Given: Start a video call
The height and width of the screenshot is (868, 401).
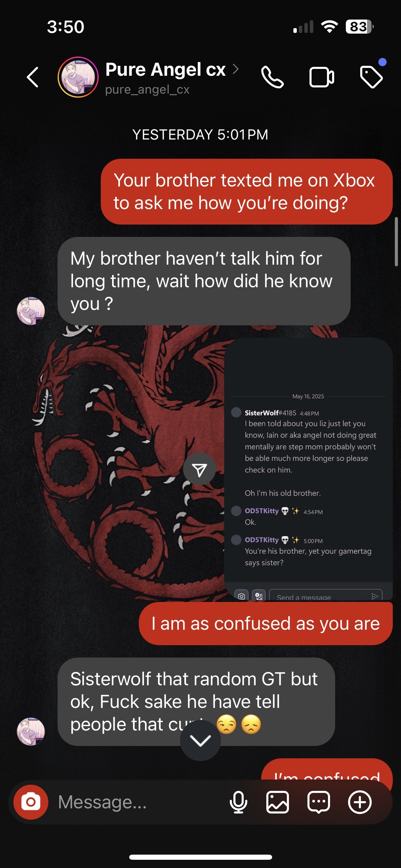Looking at the screenshot, I should [x=322, y=77].
